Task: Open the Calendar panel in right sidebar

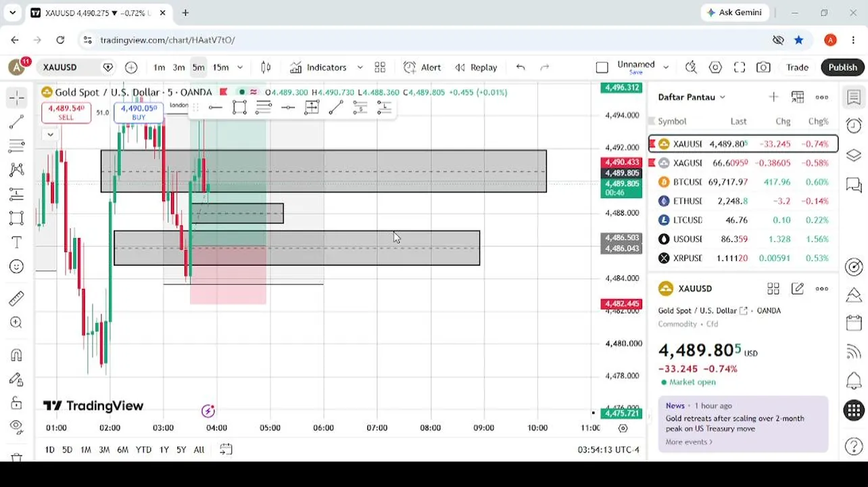Action: pyautogui.click(x=854, y=323)
